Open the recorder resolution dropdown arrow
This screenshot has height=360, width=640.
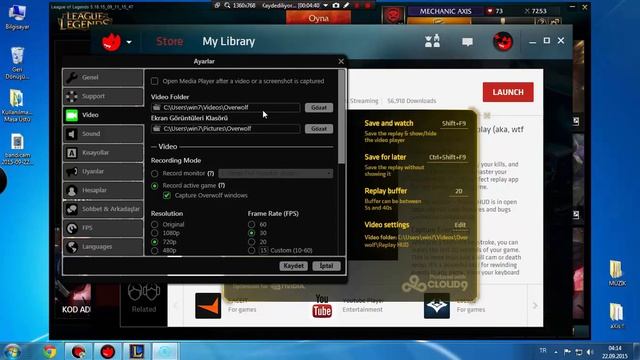tap(325, 5)
